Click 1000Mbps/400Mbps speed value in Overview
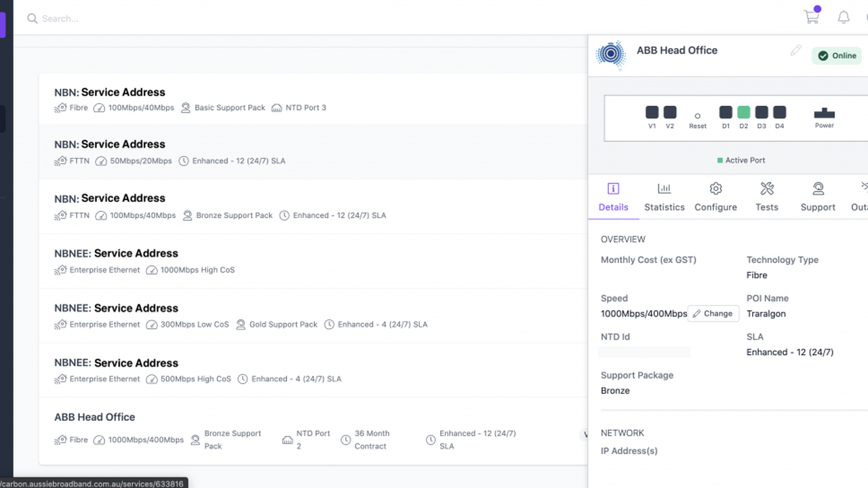Screen dimensions: 868x488 click(644, 314)
